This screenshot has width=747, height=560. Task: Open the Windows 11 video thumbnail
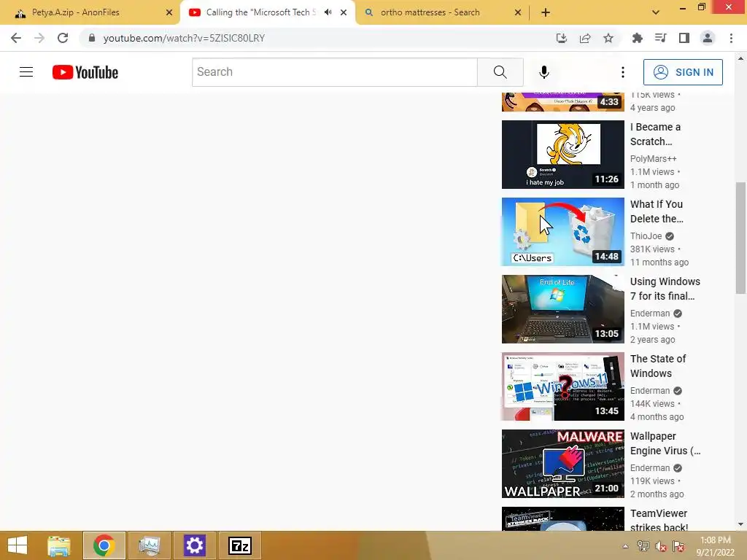coord(562,386)
